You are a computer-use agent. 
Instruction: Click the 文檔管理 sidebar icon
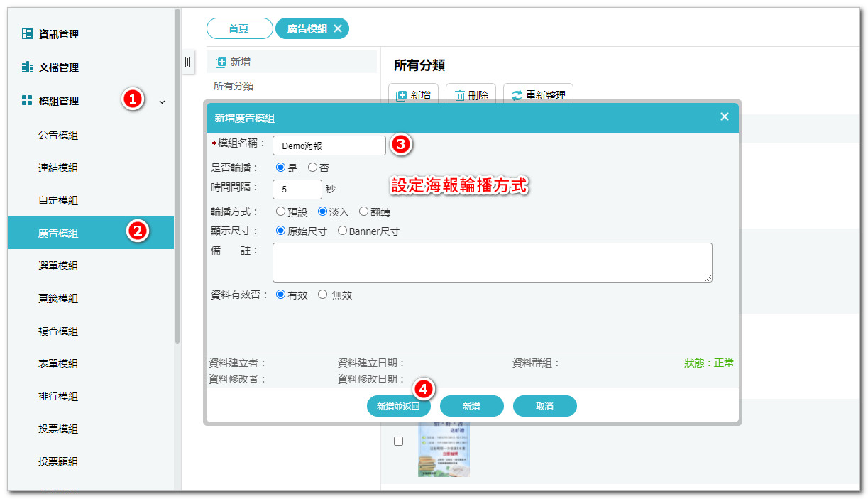[x=27, y=67]
